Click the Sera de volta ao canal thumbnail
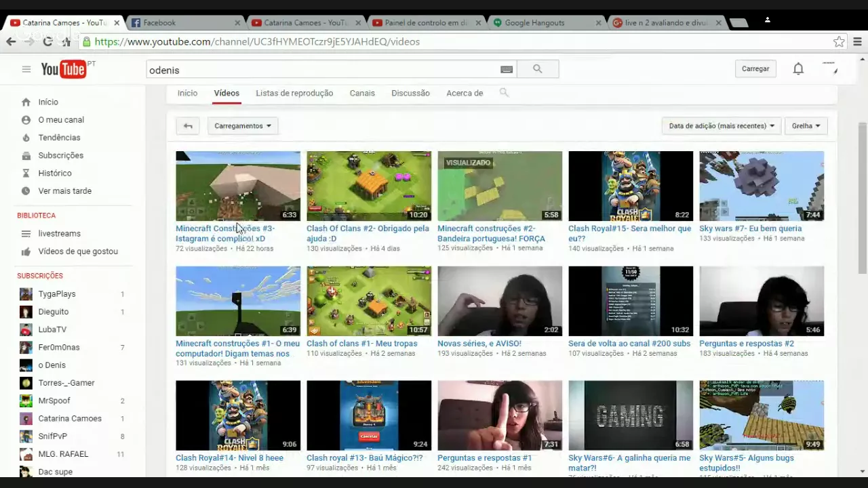The image size is (868, 488). pos(631,301)
